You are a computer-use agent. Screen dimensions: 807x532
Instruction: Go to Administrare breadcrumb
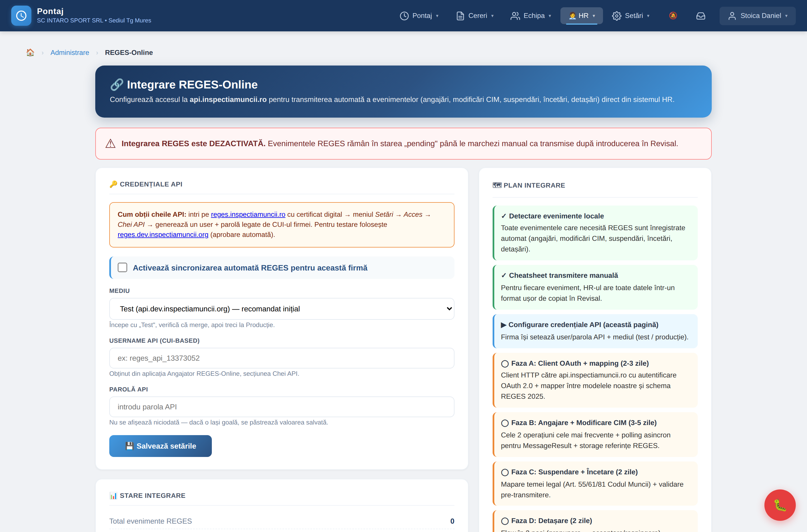point(69,53)
